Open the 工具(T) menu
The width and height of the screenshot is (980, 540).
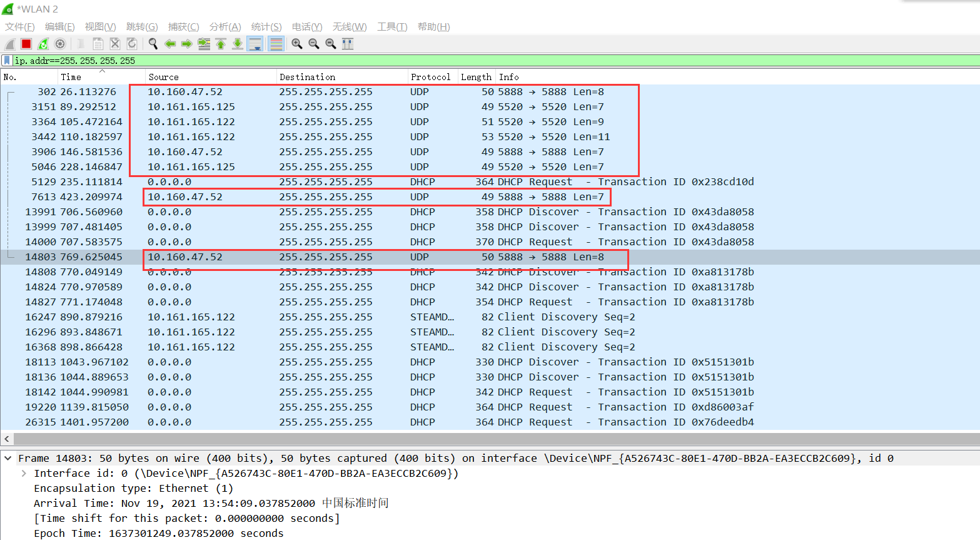click(392, 26)
